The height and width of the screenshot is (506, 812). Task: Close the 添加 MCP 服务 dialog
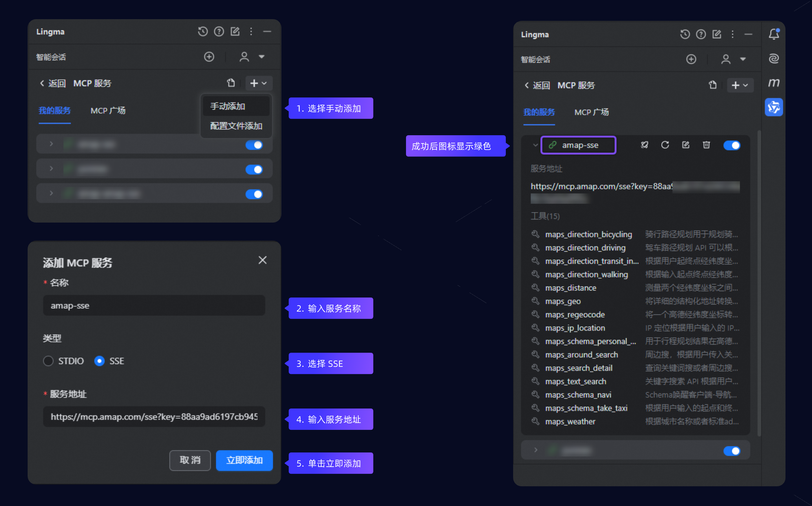pos(262,260)
